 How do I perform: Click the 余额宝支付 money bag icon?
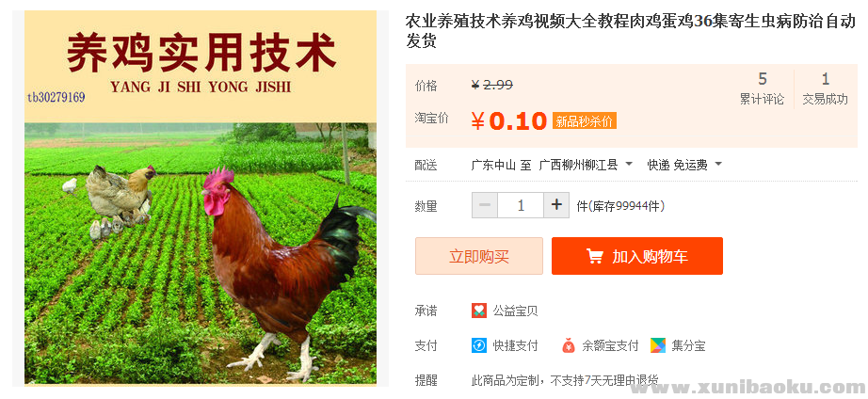569,346
